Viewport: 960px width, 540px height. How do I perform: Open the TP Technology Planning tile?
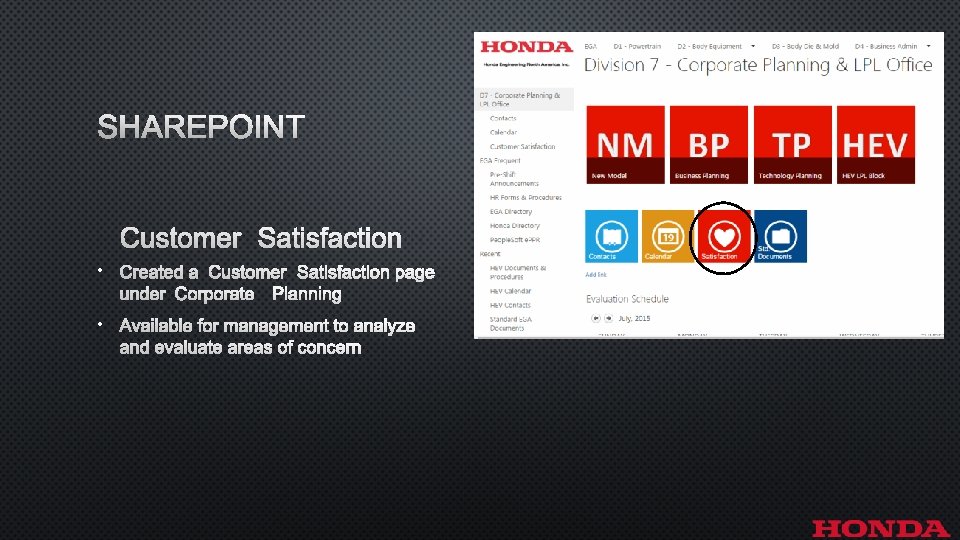[x=792, y=144]
